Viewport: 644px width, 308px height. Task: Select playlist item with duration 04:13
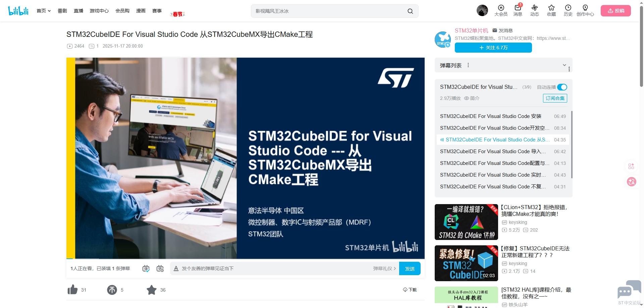[x=503, y=163]
